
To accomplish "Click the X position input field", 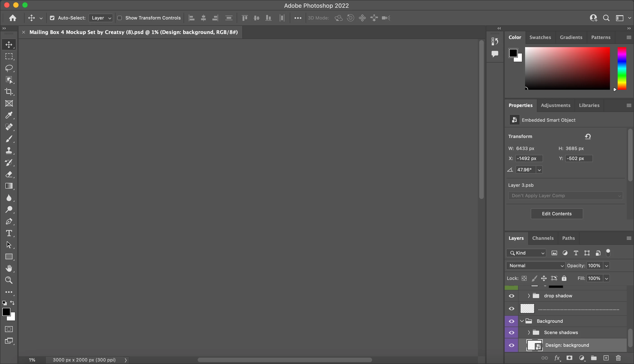I will [529, 158].
